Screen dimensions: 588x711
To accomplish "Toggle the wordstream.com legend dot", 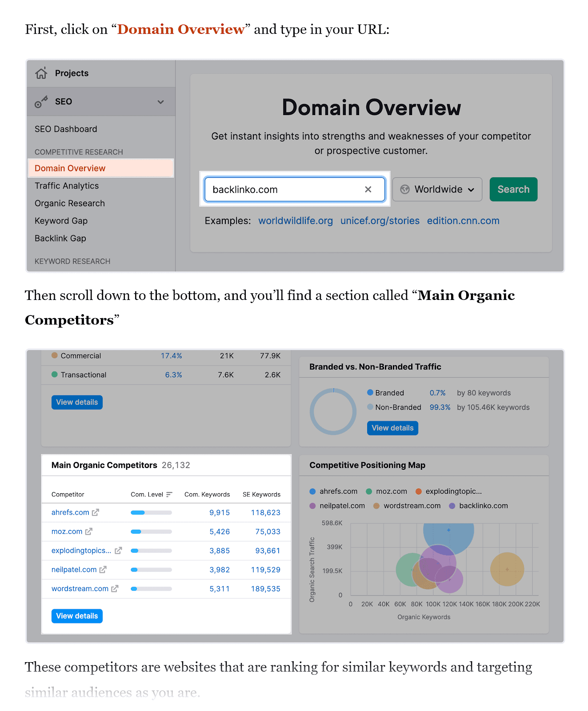I will [x=376, y=506].
